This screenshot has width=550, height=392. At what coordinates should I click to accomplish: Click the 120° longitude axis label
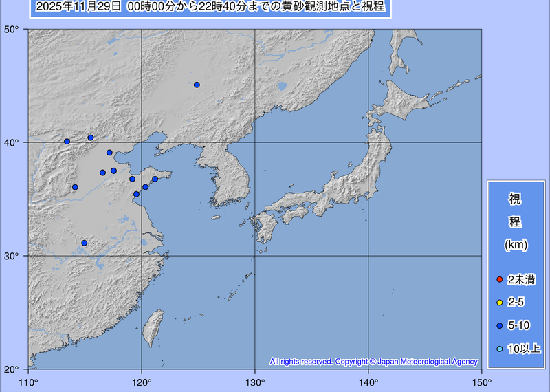(142, 382)
